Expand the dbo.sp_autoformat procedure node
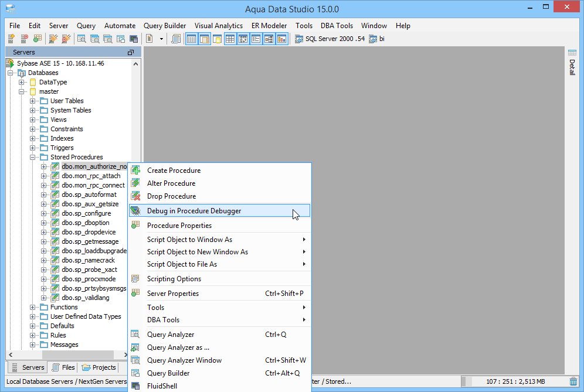584x392 pixels. click(x=44, y=195)
